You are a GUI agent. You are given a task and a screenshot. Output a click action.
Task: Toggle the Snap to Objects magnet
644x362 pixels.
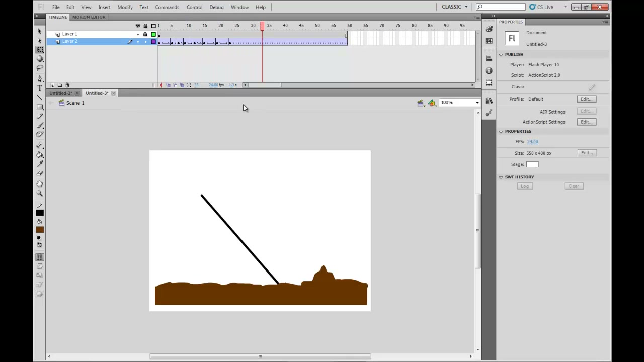pyautogui.click(x=40, y=257)
